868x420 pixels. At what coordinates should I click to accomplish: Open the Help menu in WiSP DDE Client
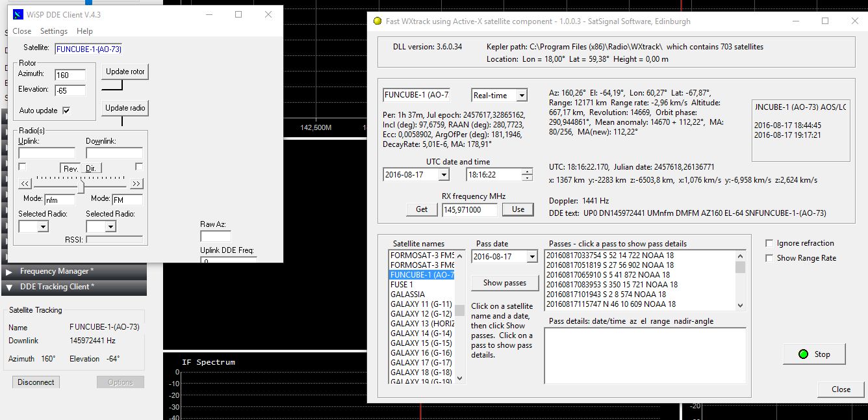tap(84, 31)
